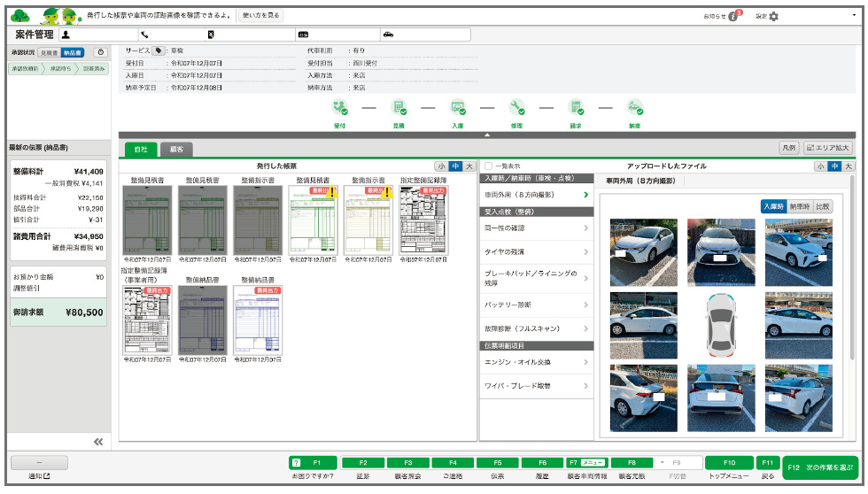Open the お知らせ notification icon

tap(732, 16)
